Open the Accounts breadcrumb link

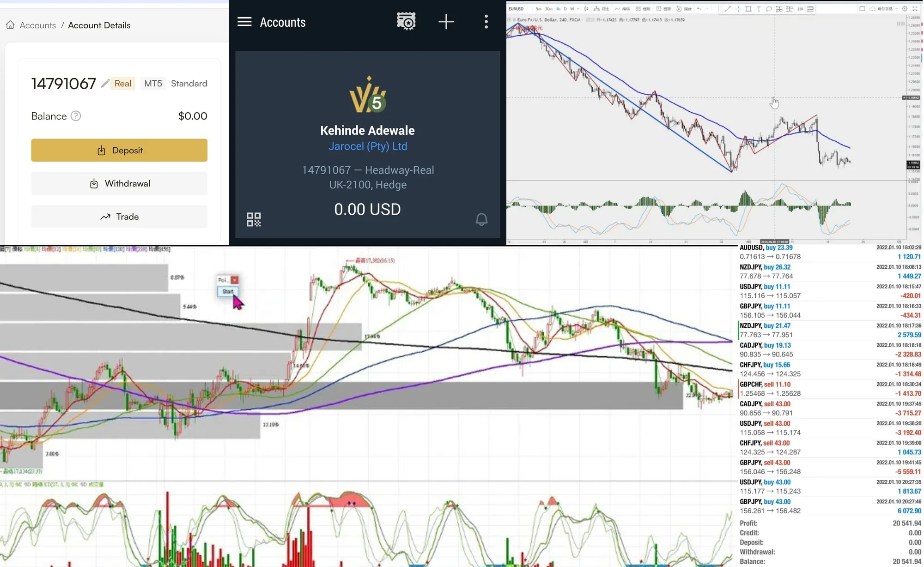[x=38, y=25]
